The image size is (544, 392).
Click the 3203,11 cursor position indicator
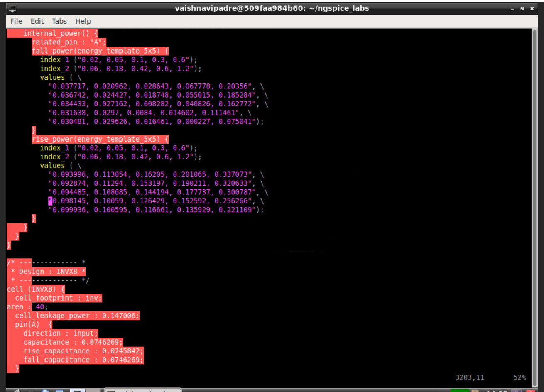coord(470,377)
